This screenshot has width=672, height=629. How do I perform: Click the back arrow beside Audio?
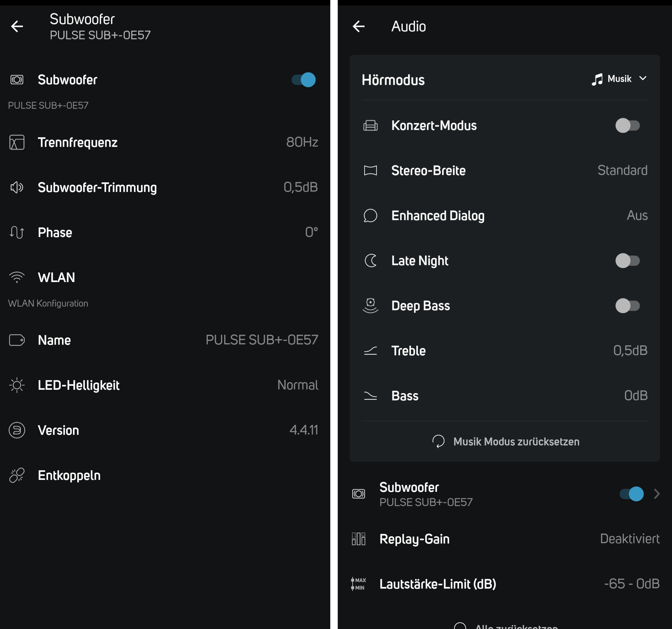click(359, 27)
